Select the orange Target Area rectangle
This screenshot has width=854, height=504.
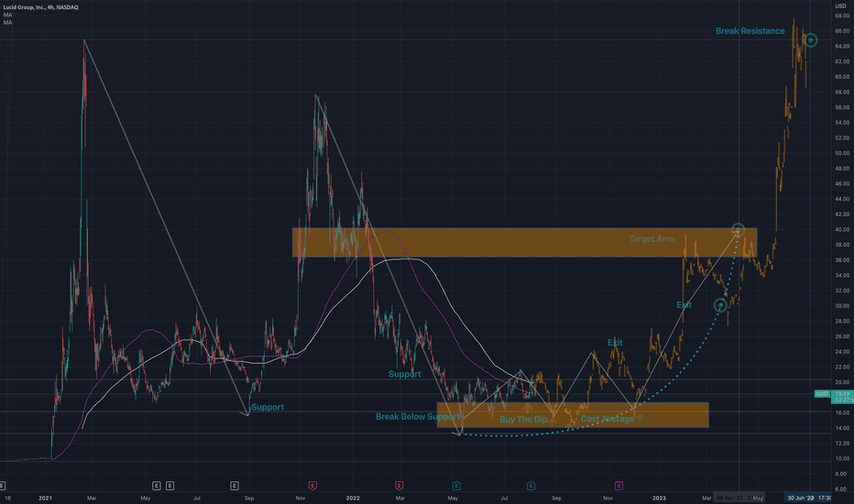click(x=524, y=243)
